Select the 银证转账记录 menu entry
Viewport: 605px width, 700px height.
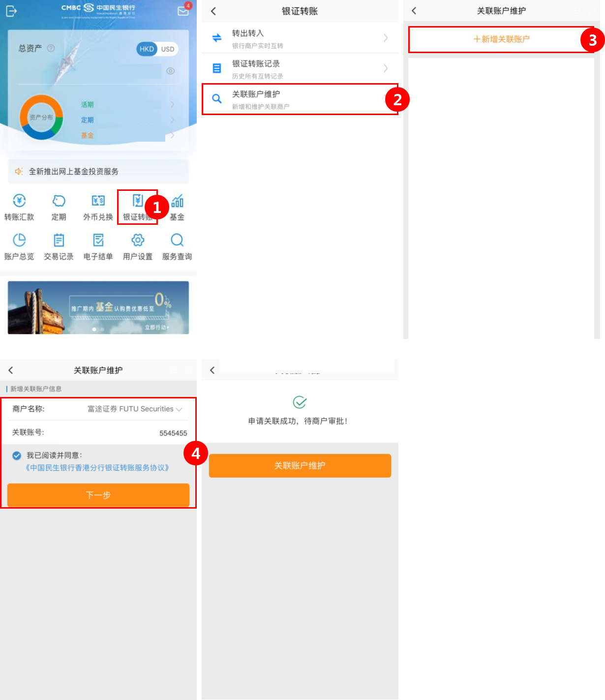pos(300,68)
